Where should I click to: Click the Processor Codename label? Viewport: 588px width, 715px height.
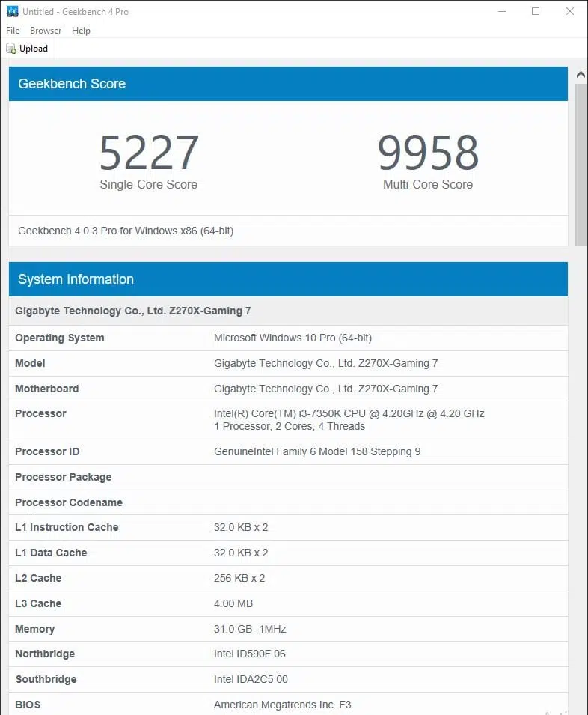pos(69,502)
